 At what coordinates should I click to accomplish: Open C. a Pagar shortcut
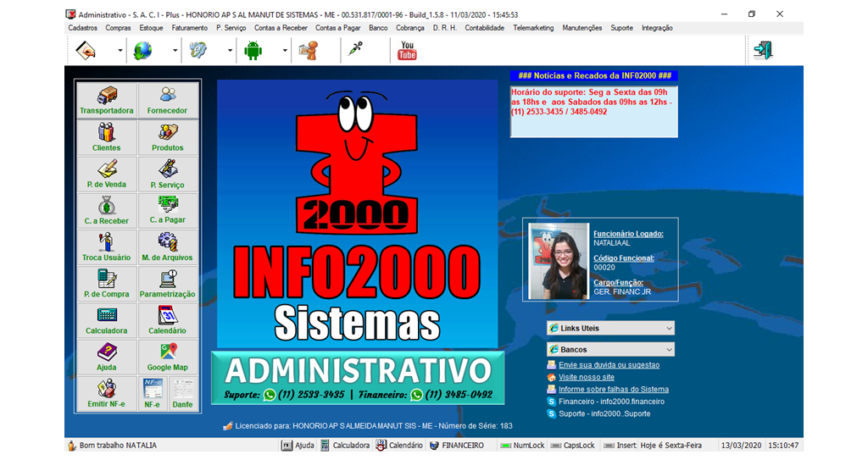[x=168, y=210]
